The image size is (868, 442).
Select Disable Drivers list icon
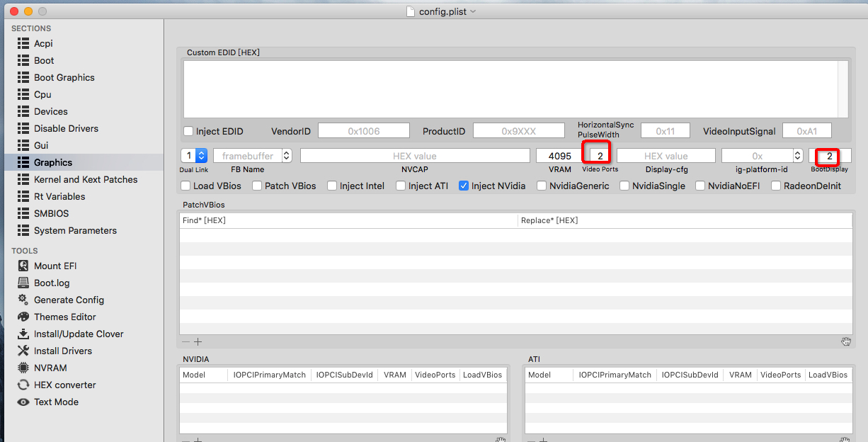click(x=23, y=128)
